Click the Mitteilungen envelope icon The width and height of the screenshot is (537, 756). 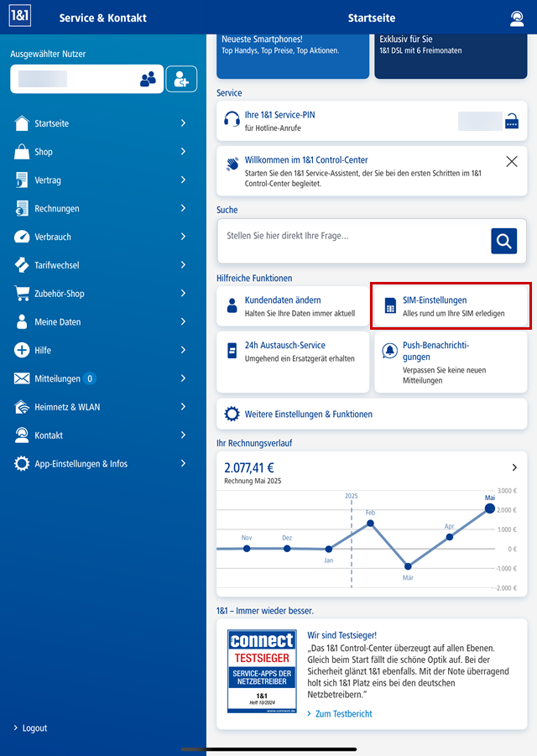(x=22, y=378)
